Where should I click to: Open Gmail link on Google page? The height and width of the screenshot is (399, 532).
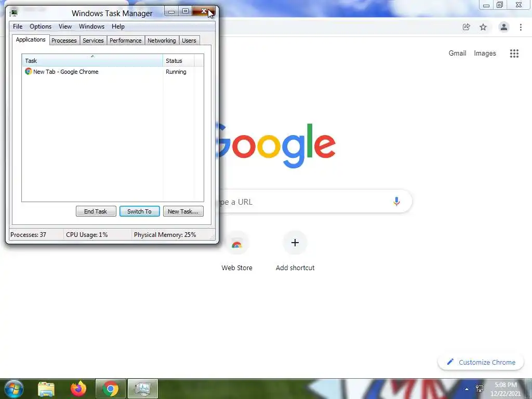(x=457, y=54)
